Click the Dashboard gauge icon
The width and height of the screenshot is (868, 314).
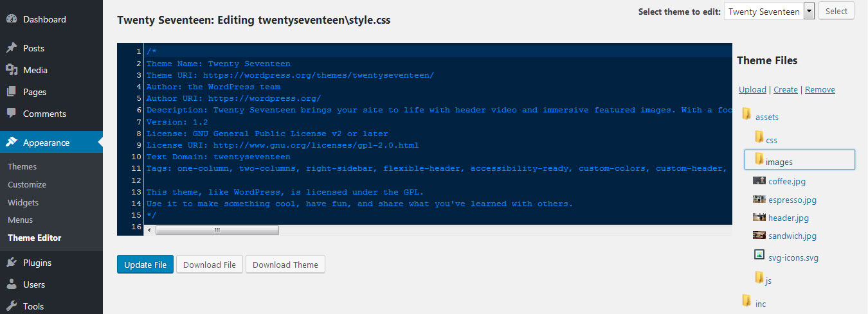pos(12,19)
